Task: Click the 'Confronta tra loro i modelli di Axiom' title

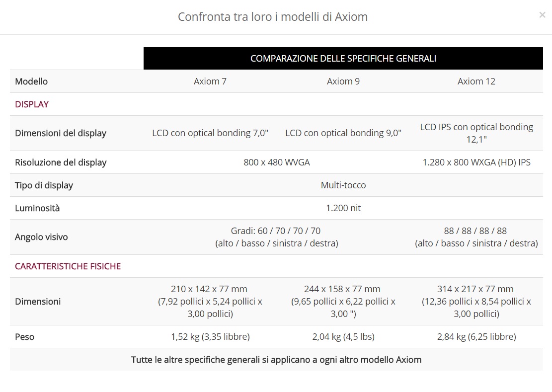Action: pyautogui.click(x=273, y=16)
